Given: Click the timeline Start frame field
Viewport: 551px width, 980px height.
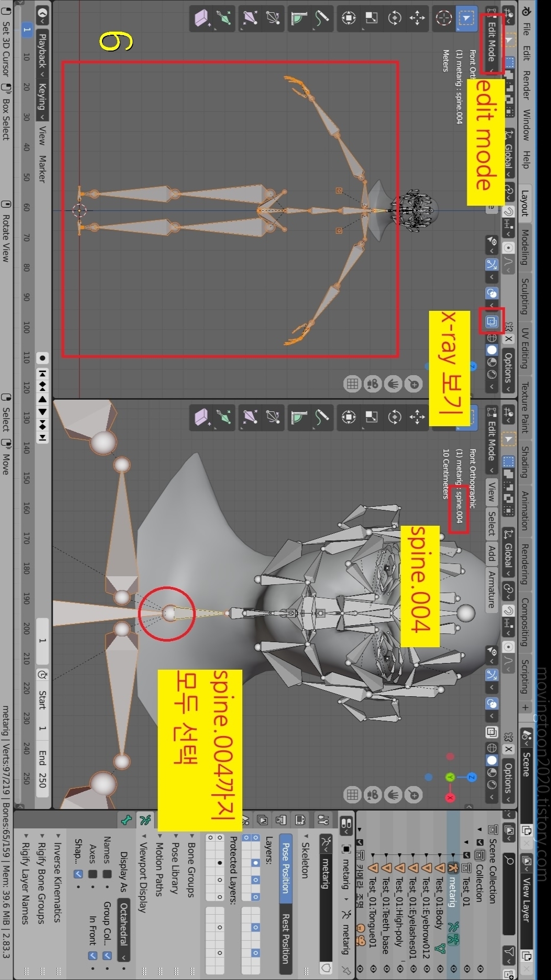Looking at the screenshot, I should click(42, 709).
